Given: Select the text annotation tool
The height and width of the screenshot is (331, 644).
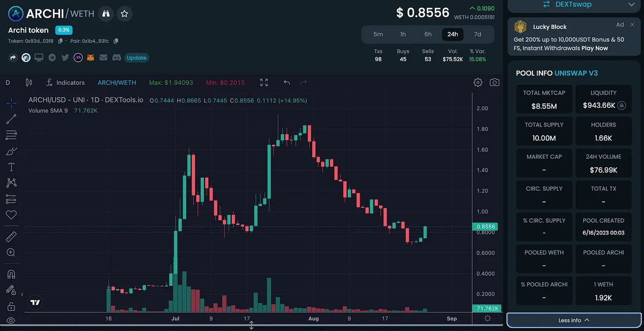Looking at the screenshot, I should (11, 167).
